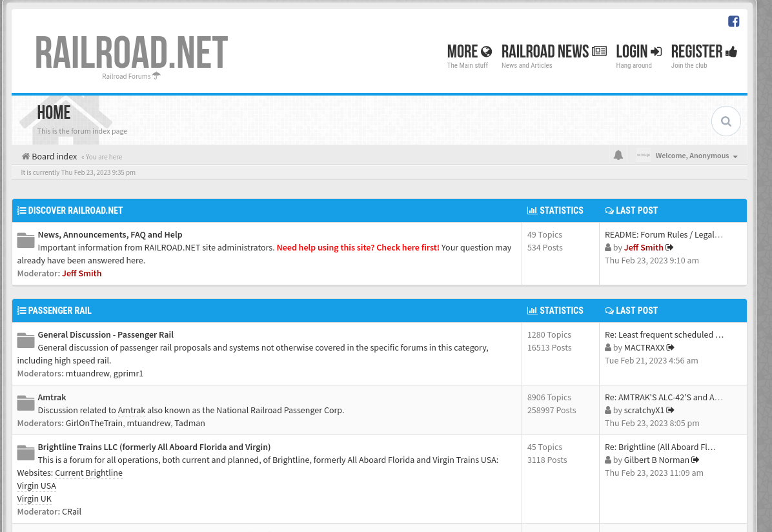This screenshot has height=532, width=772.
Task: Open 'Re: Least frequent scheduled…' last post
Action: 664,334
